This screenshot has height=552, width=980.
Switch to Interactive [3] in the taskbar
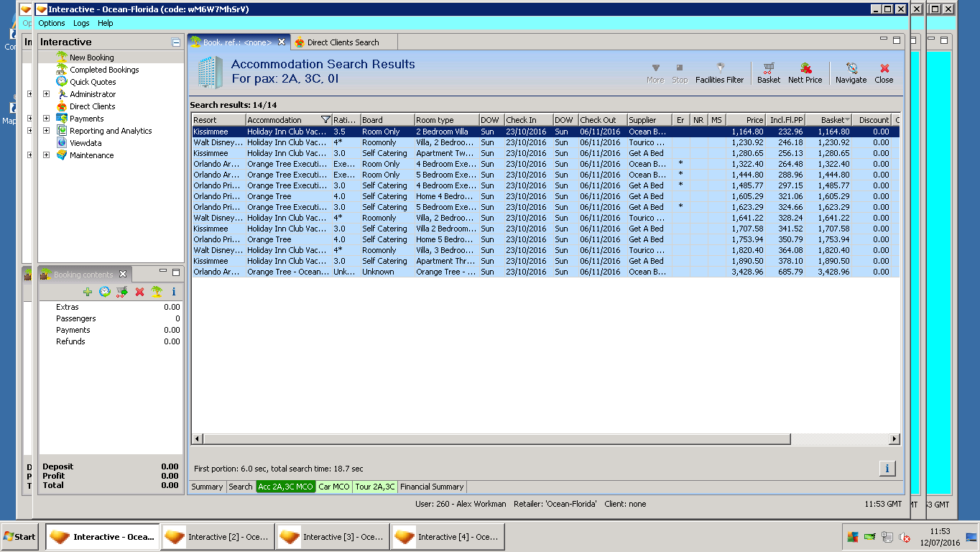[333, 537]
